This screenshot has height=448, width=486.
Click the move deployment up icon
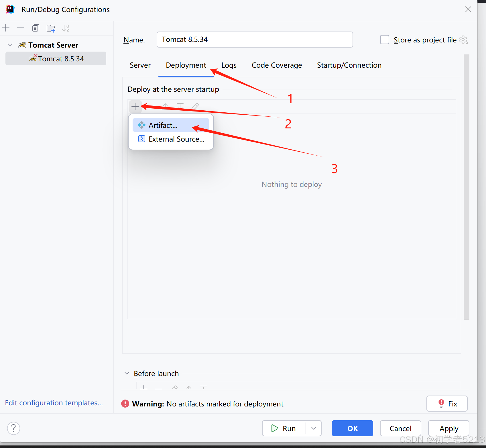tap(165, 107)
